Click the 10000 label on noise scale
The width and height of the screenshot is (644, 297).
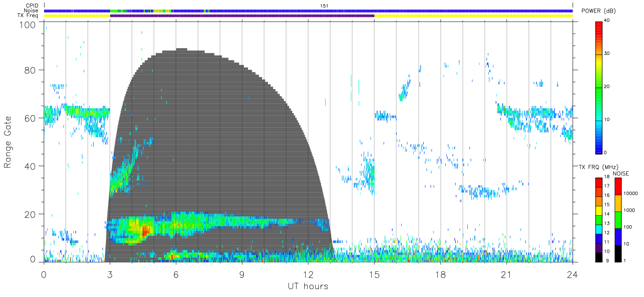point(632,193)
